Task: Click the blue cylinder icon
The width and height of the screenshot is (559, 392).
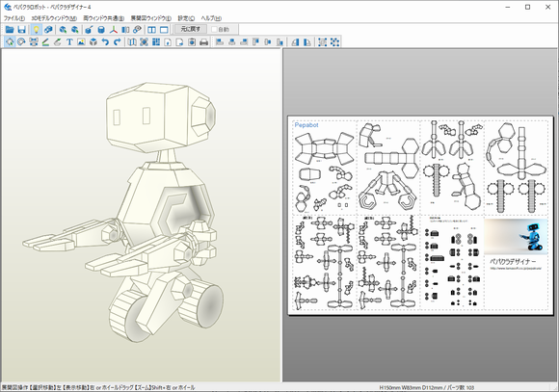Action: (101, 30)
